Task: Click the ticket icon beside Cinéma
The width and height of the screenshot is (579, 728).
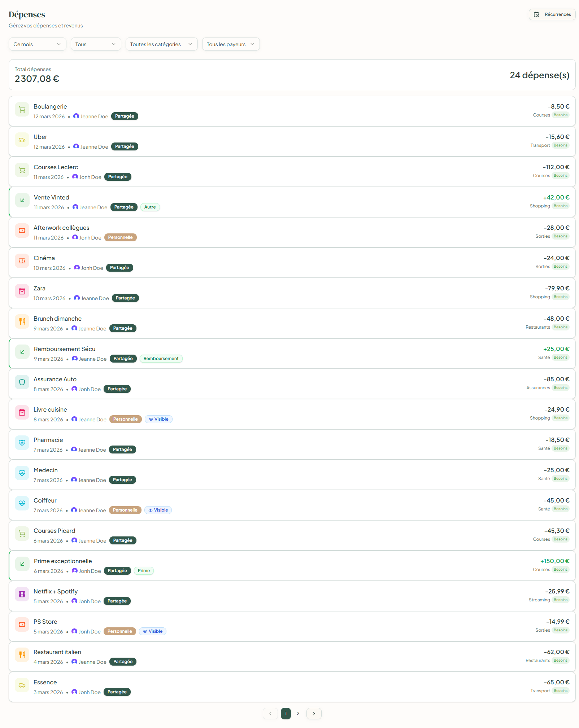Action: pos(22,261)
